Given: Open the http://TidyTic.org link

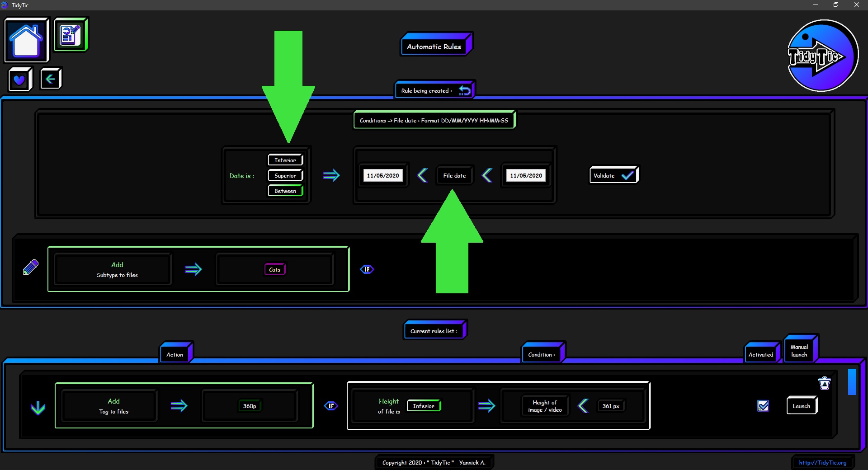Looking at the screenshot, I should pyautogui.click(x=822, y=462).
